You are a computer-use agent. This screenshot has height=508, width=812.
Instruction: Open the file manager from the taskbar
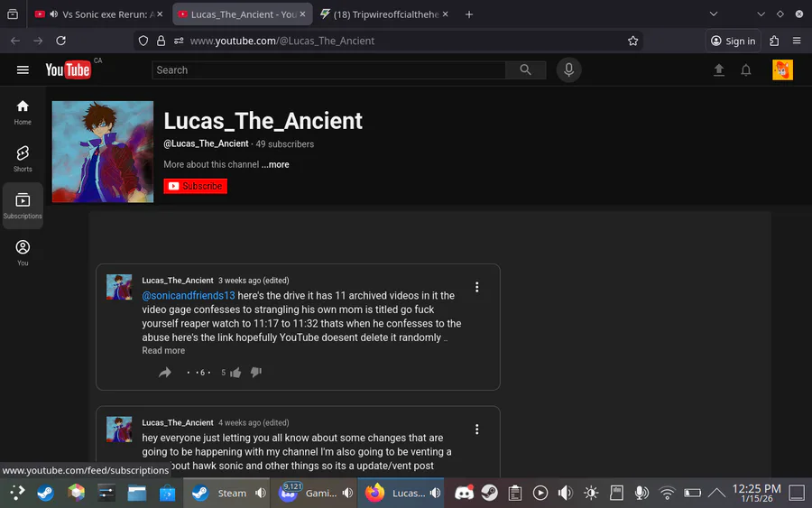137,493
